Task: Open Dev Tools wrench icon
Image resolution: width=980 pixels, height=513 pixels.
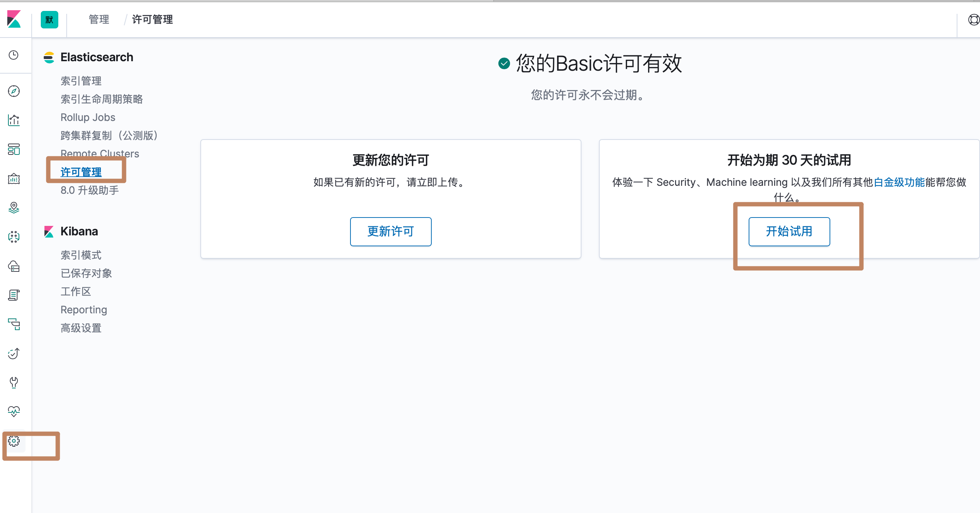Action: [14, 383]
